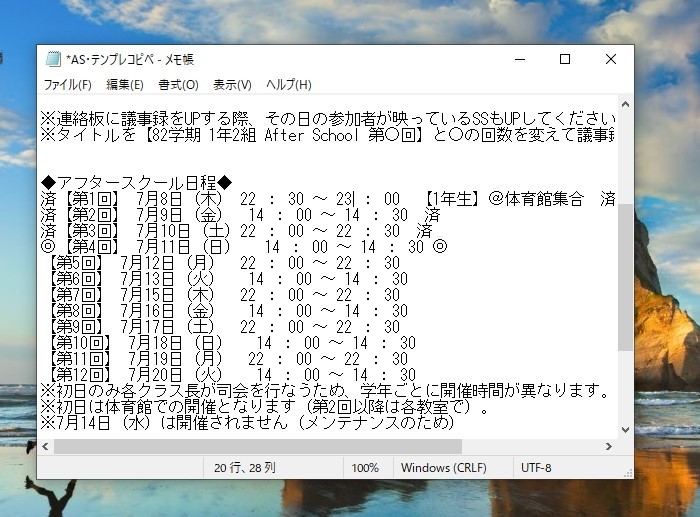Click the line starting ※タイトルを【82学期
Viewport: 700px width, 517px height.
click(x=328, y=135)
